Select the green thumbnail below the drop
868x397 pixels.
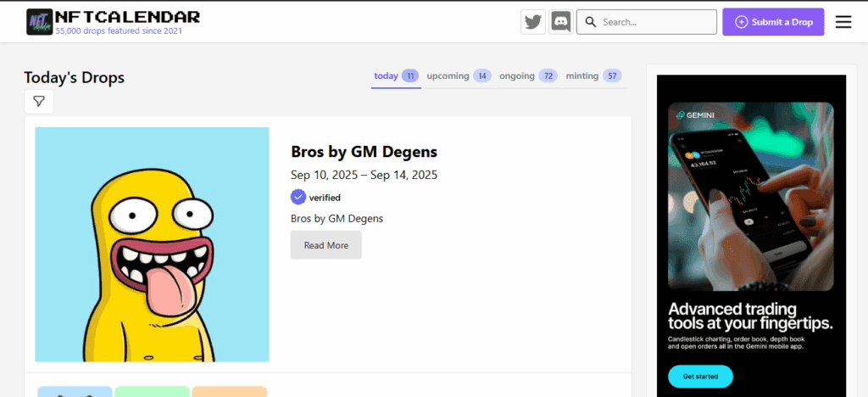pos(152,391)
